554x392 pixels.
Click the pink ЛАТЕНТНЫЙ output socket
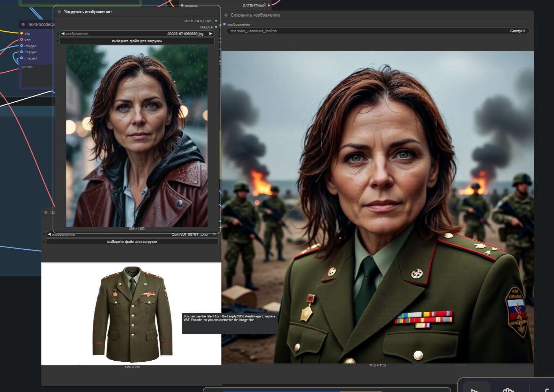[269, 5]
